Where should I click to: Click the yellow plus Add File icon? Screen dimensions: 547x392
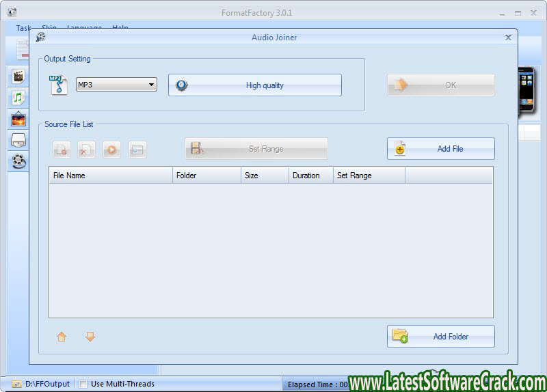(400, 149)
